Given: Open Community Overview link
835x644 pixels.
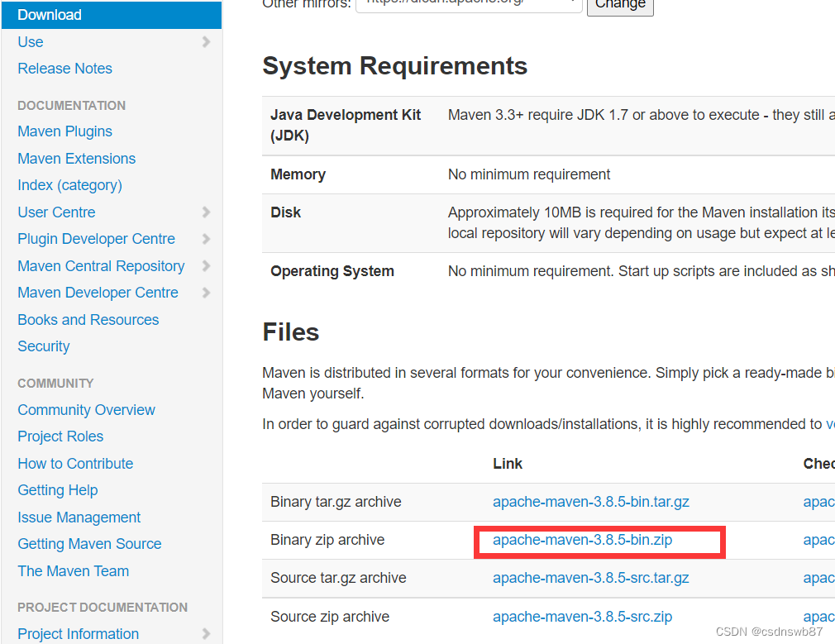Looking at the screenshot, I should pos(86,409).
